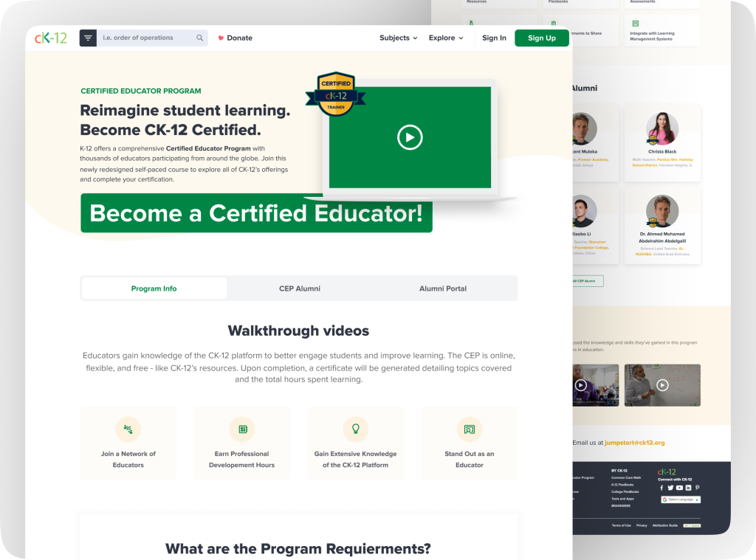The width and height of the screenshot is (756, 560).
Task: Switch to the Alumni Portal tab
Action: (443, 288)
